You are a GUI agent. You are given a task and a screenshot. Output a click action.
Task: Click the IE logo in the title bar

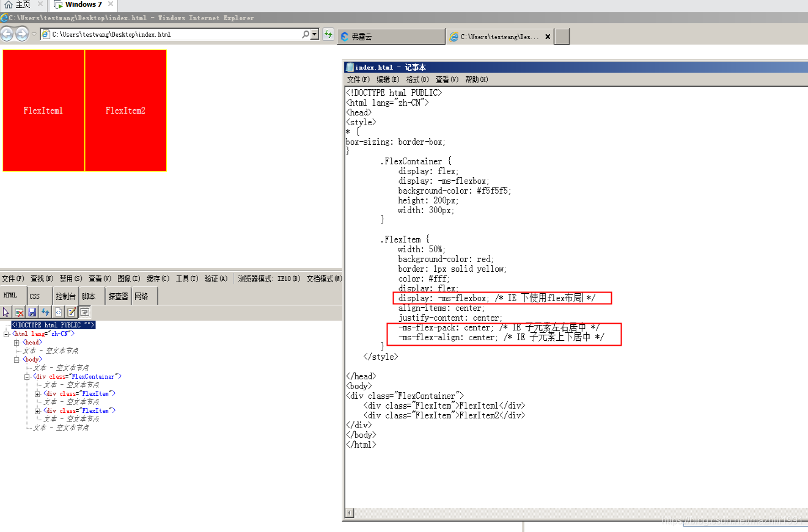pos(4,18)
